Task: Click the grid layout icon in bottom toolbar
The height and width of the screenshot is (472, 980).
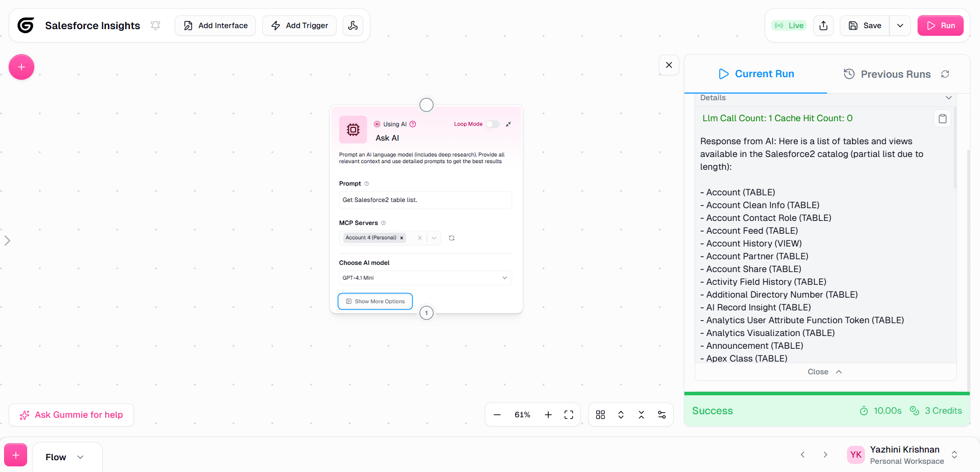Action: [600, 415]
